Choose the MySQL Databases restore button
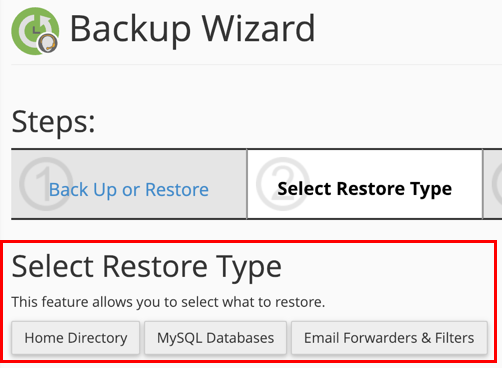502x368 pixels. point(215,338)
